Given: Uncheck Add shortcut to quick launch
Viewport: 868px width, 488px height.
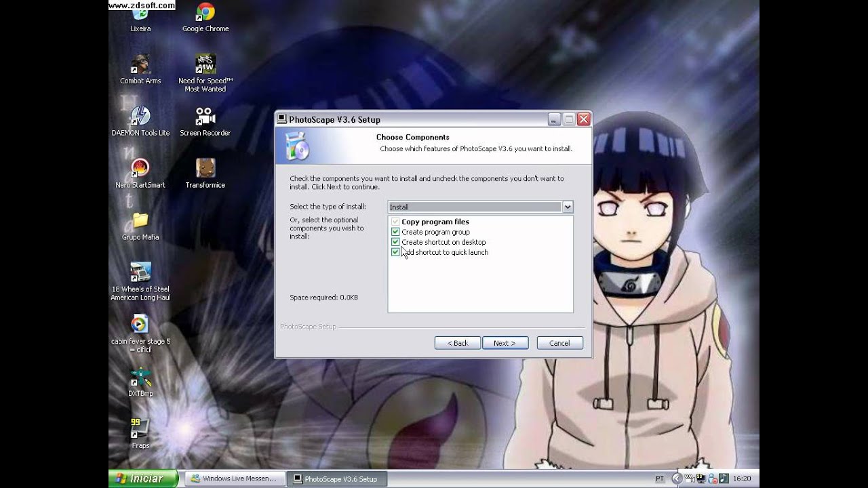Looking at the screenshot, I should (x=395, y=252).
